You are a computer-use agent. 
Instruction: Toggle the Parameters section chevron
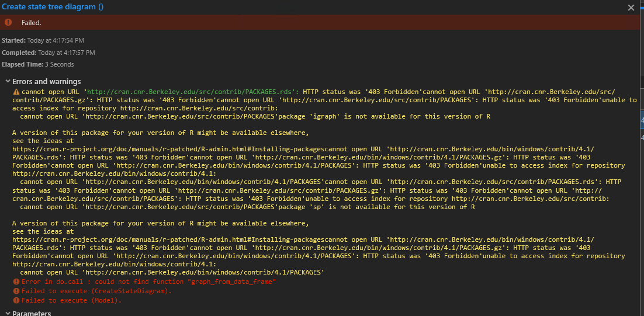coord(7,314)
